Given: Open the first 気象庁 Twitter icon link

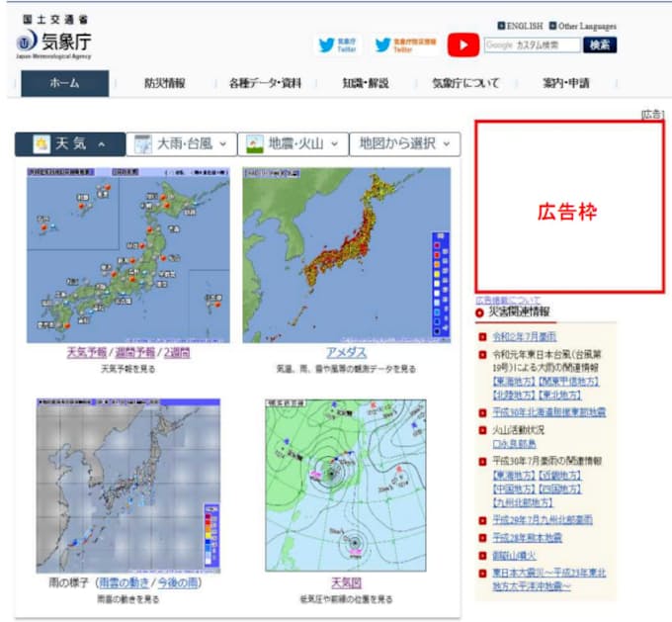Looking at the screenshot, I should pos(337,44).
